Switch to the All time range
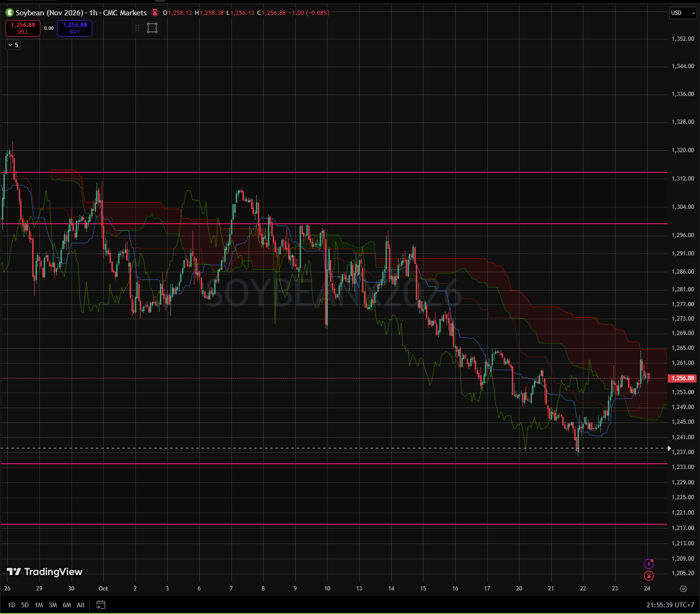 [81, 605]
